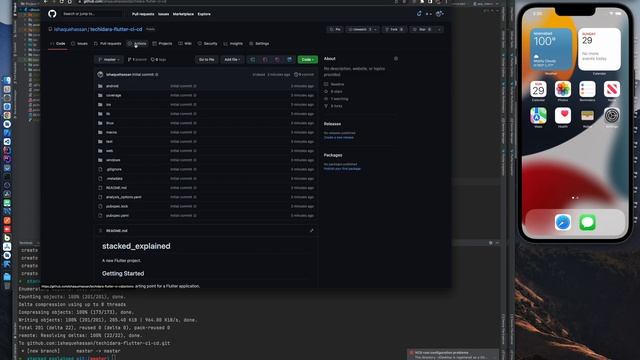Switch to the repository Pull requests tab
The width and height of the screenshot is (640, 360).
[x=107, y=44]
